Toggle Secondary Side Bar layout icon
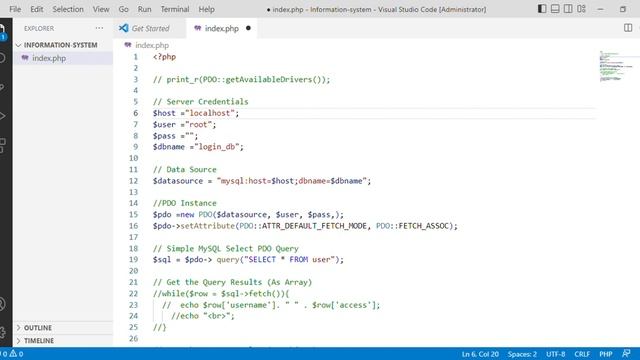 coord(568,9)
